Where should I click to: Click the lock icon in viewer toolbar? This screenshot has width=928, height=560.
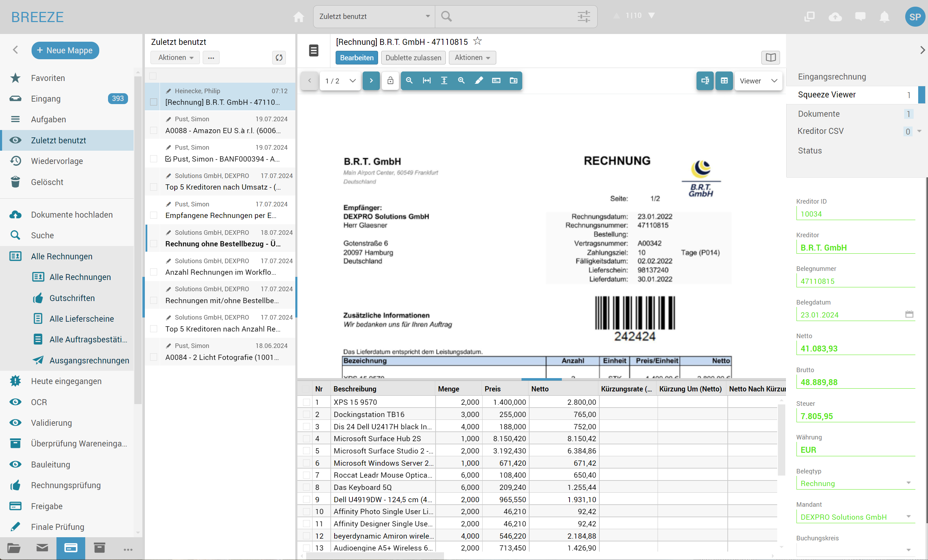(390, 81)
